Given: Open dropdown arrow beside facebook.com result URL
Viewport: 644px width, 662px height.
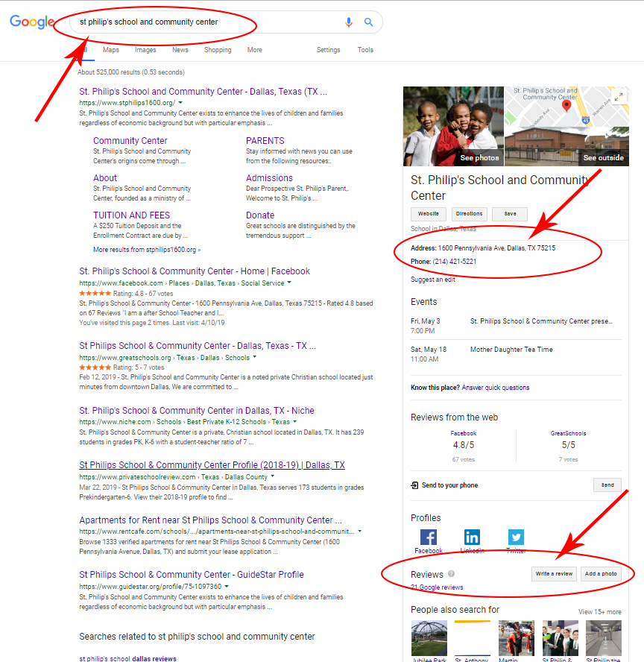Looking at the screenshot, I should 289,283.
